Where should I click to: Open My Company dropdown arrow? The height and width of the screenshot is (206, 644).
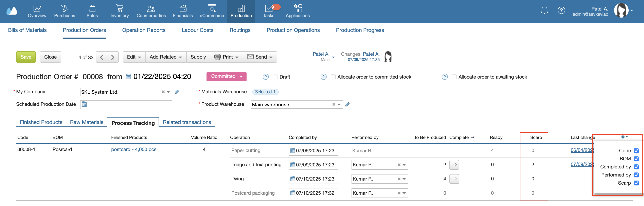(168, 92)
